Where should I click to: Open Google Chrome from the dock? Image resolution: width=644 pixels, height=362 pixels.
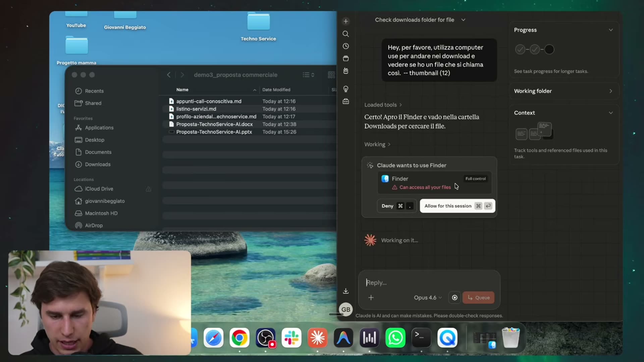click(239, 338)
